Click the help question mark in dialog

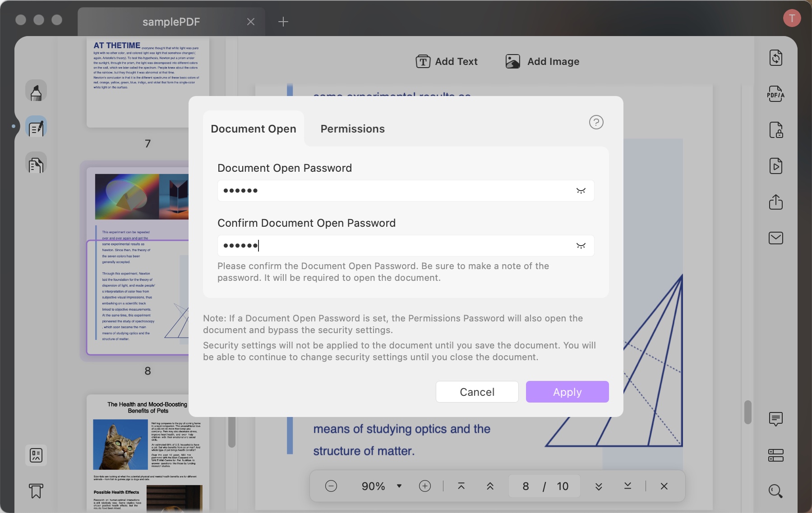(596, 122)
